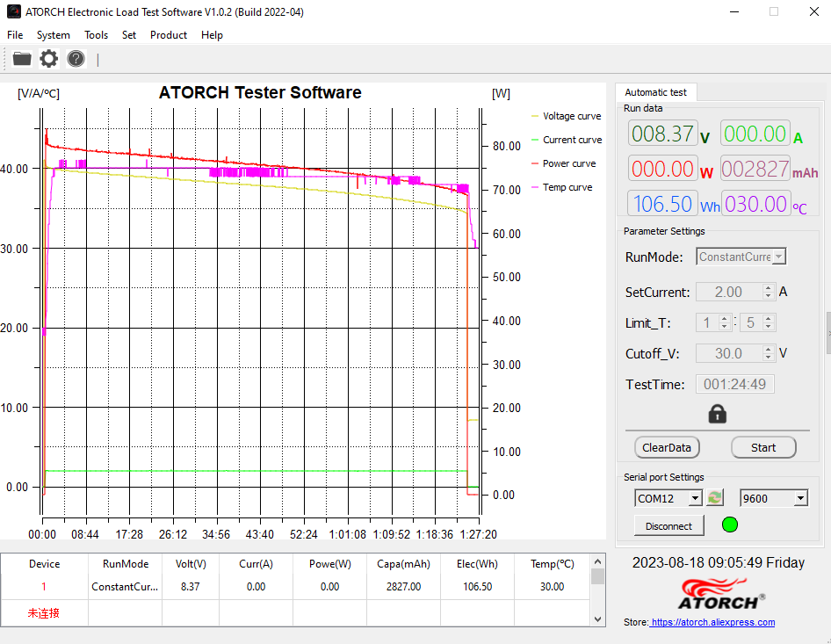Toggle the Power curve legend color line
Viewport: 831px width, 644px height.
pyautogui.click(x=535, y=163)
